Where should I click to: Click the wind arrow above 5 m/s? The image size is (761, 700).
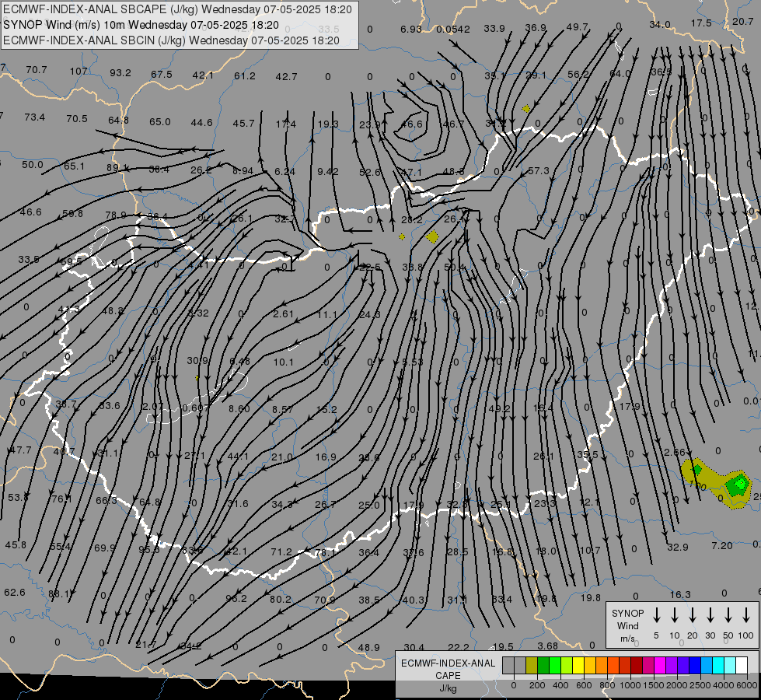pyautogui.click(x=657, y=615)
